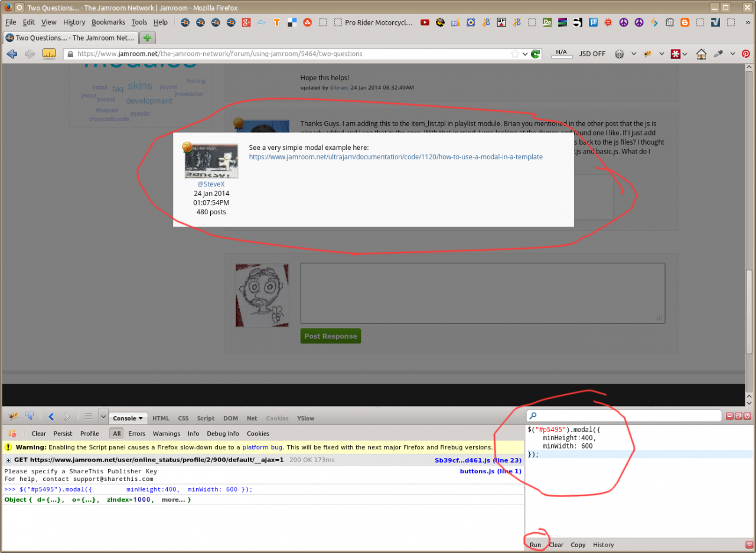756x553 pixels.
Task: Open the Google+ bookmark icon
Action: tap(247, 22)
